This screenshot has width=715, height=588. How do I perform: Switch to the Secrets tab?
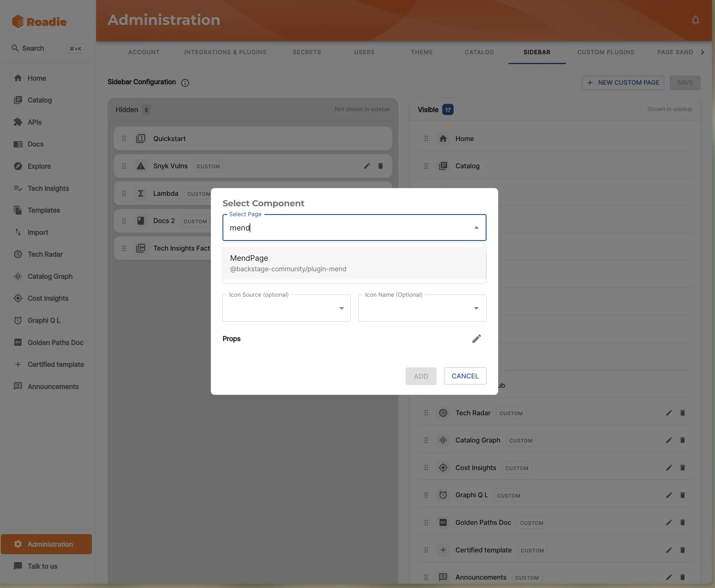307,52
